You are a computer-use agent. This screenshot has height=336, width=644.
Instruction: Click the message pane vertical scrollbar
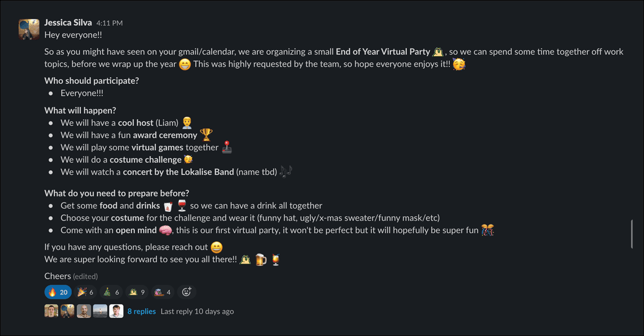[632, 234]
